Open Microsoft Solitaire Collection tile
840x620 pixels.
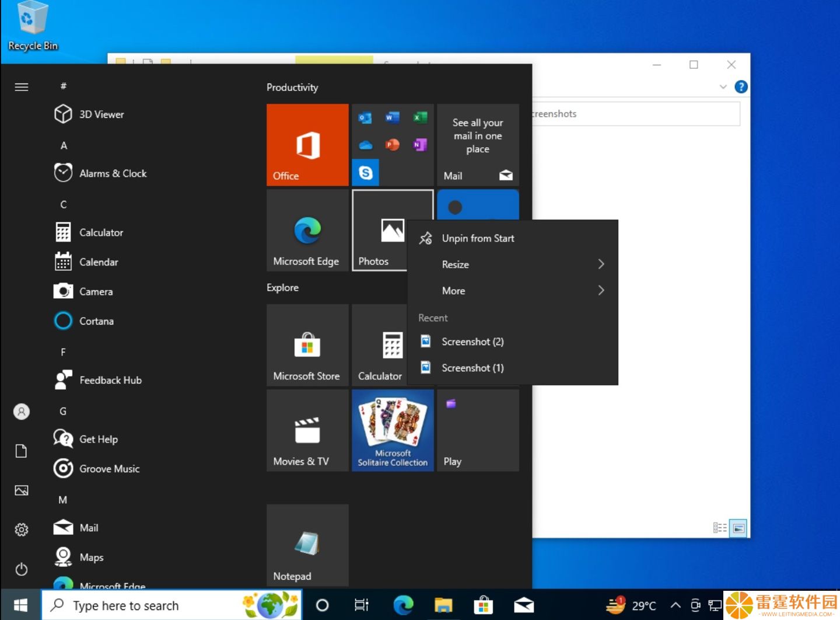pos(393,430)
